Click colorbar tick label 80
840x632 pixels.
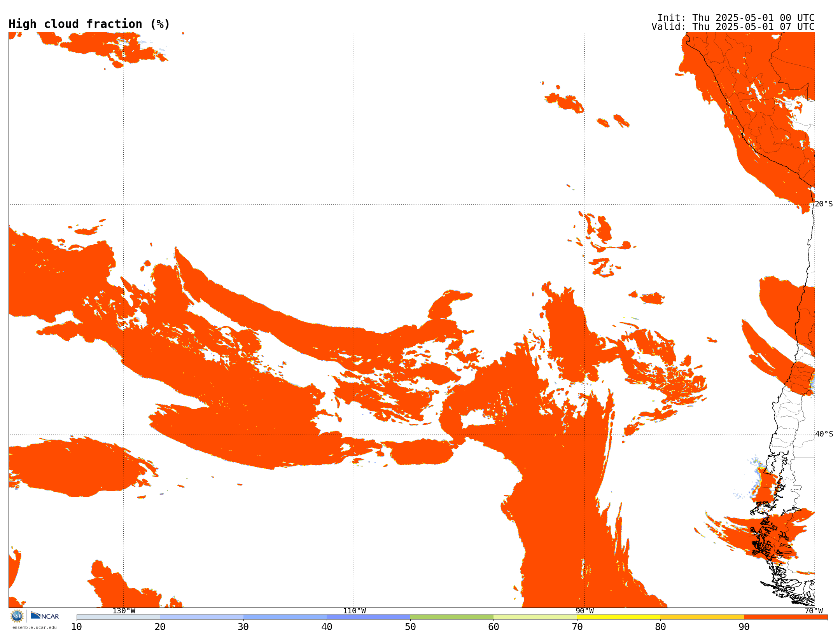click(660, 627)
